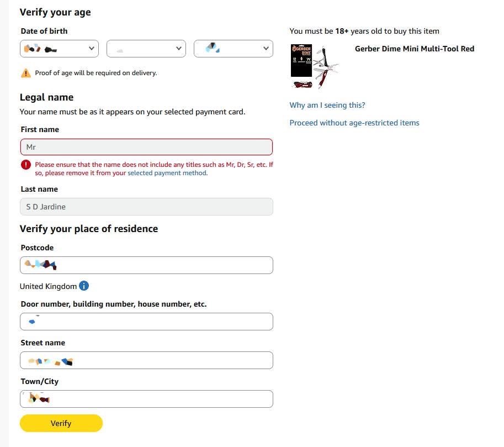Viewport: 504px width, 447px height.
Task: Click the red error icon under First name
Action: [x=26, y=165]
